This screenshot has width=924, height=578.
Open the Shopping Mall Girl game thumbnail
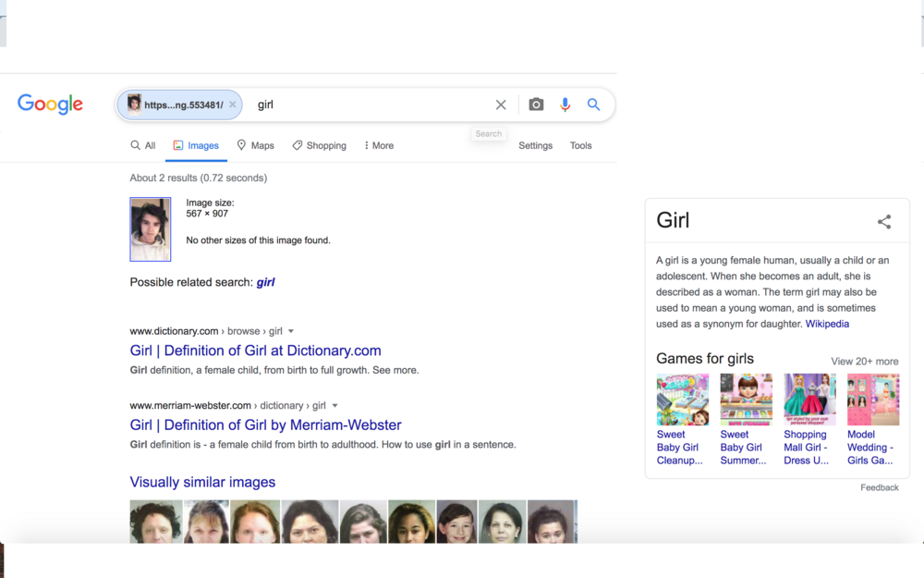click(x=809, y=400)
